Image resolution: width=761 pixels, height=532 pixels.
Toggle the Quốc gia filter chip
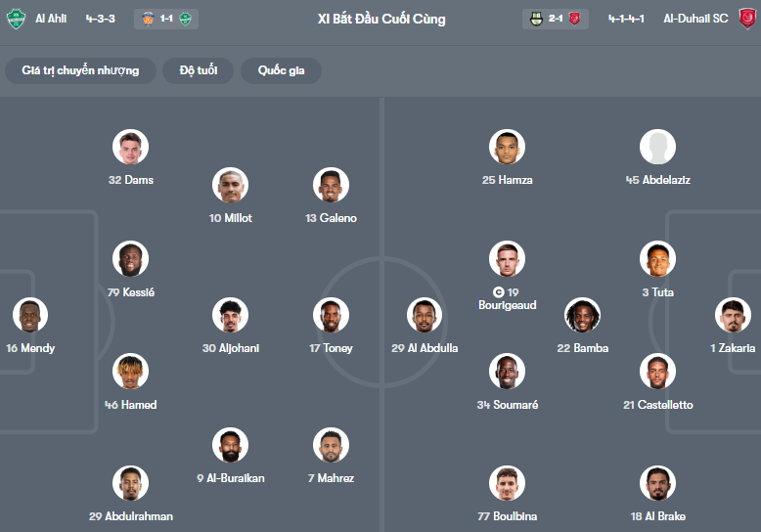281,70
